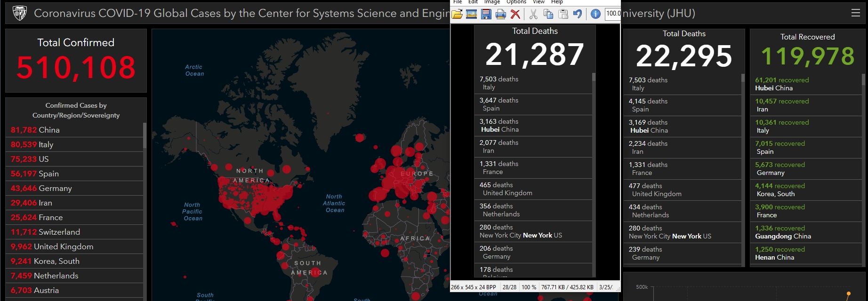868x301 pixels.
Task: Open the Help menu
Action: point(557,2)
